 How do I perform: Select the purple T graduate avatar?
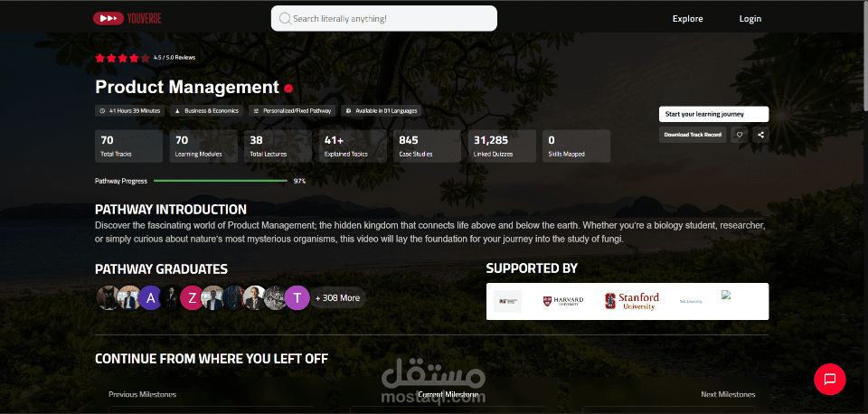tap(297, 297)
